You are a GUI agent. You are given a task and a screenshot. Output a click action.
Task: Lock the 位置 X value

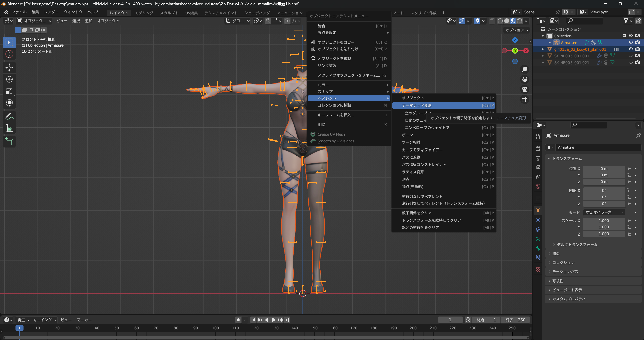click(629, 169)
